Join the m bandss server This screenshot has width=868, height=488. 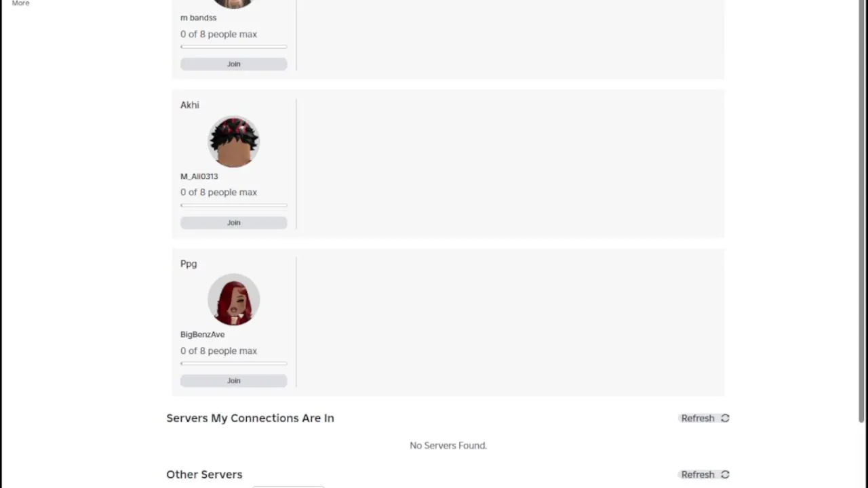(233, 64)
